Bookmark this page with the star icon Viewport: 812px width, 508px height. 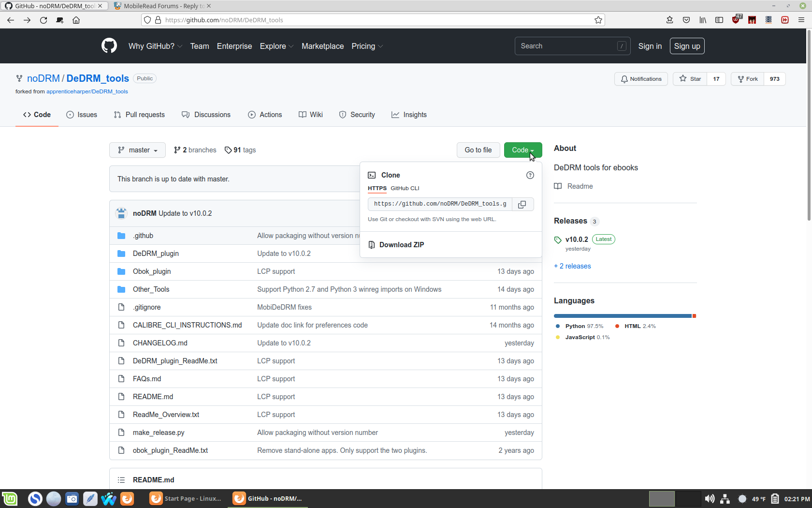point(598,20)
